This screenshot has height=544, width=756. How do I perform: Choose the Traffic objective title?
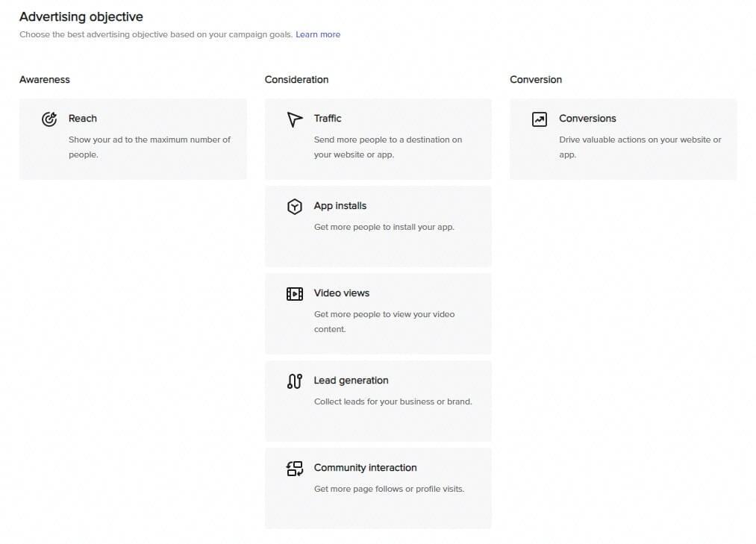pos(328,119)
